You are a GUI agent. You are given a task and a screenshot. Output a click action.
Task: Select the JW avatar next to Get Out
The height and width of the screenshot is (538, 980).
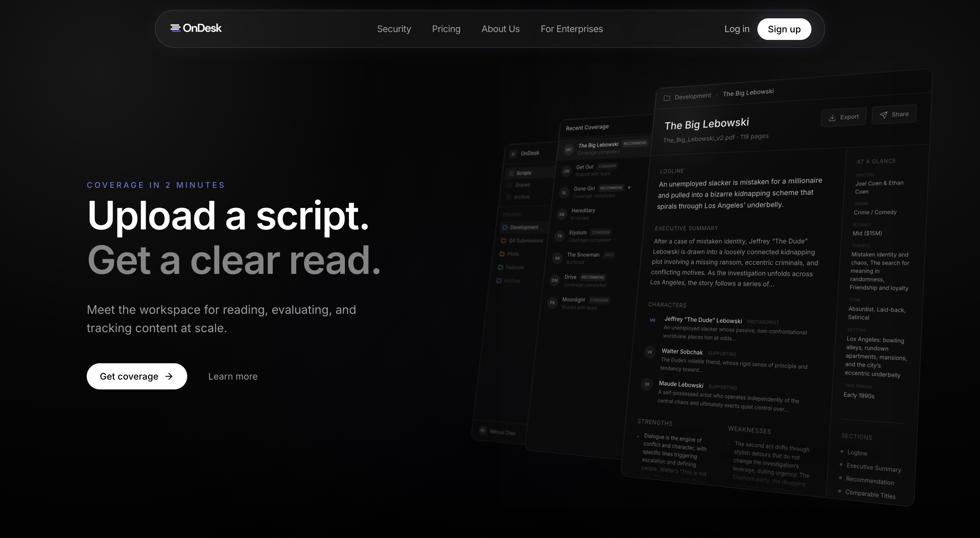coord(567,171)
